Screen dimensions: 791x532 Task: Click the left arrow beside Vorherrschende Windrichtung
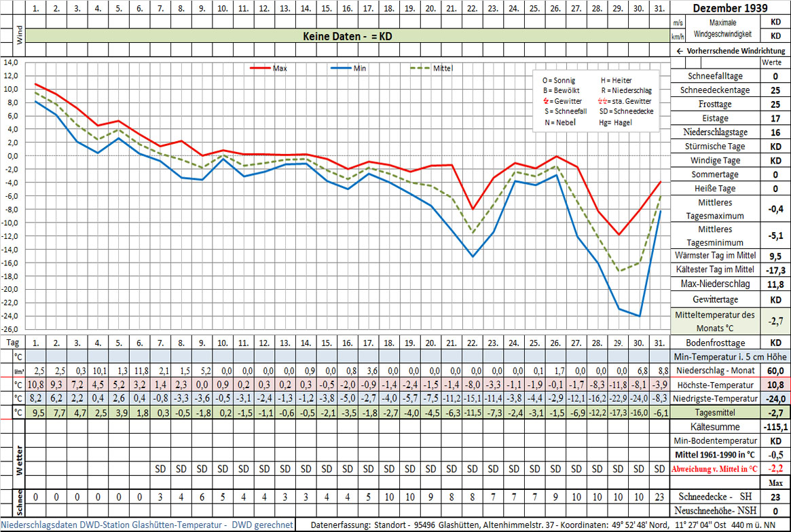pyautogui.click(x=678, y=51)
